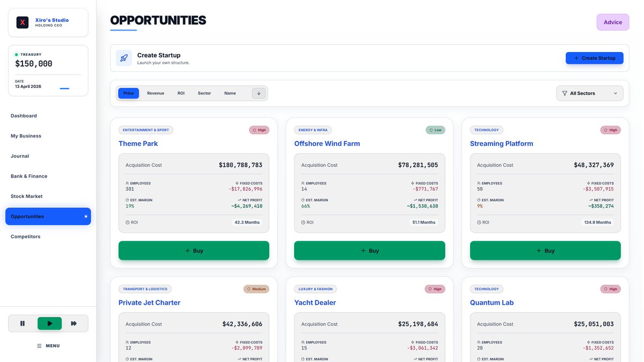Click High risk badge on Quantum Lab
644x362 pixels.
pos(611,289)
